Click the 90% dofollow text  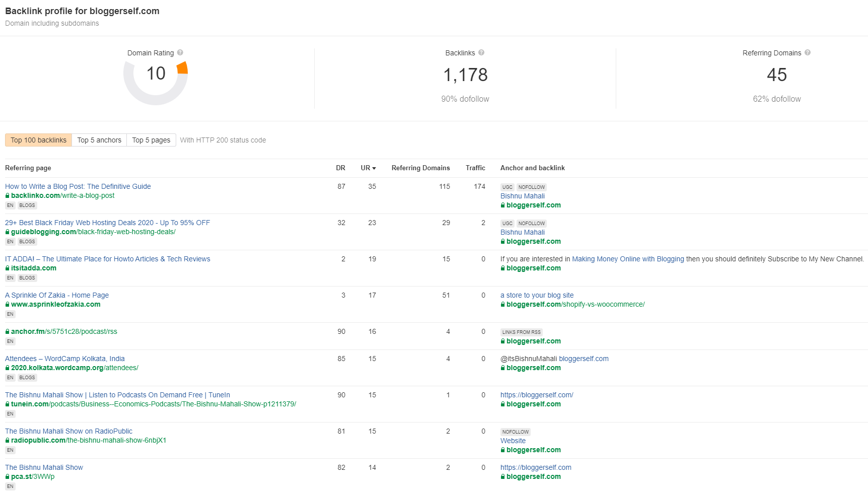pos(465,99)
